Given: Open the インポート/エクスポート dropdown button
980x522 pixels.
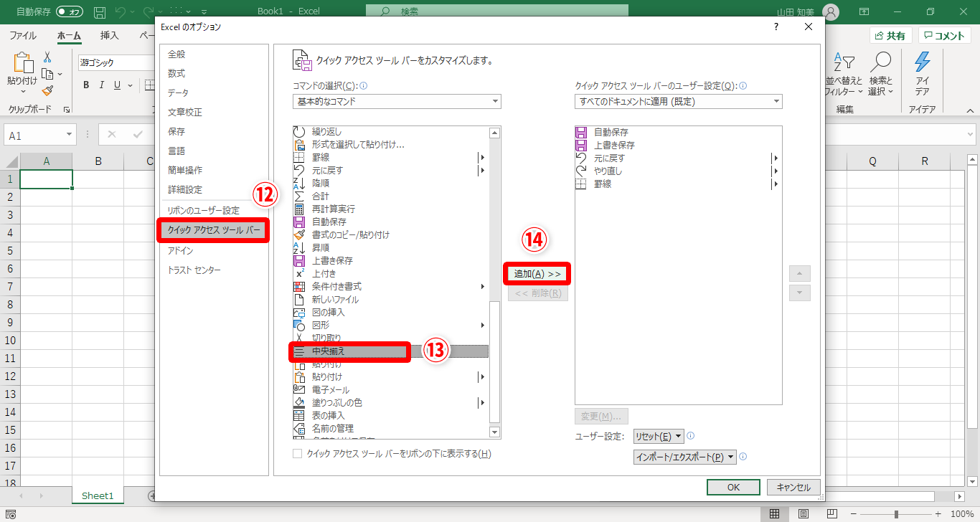Looking at the screenshot, I should (x=685, y=457).
